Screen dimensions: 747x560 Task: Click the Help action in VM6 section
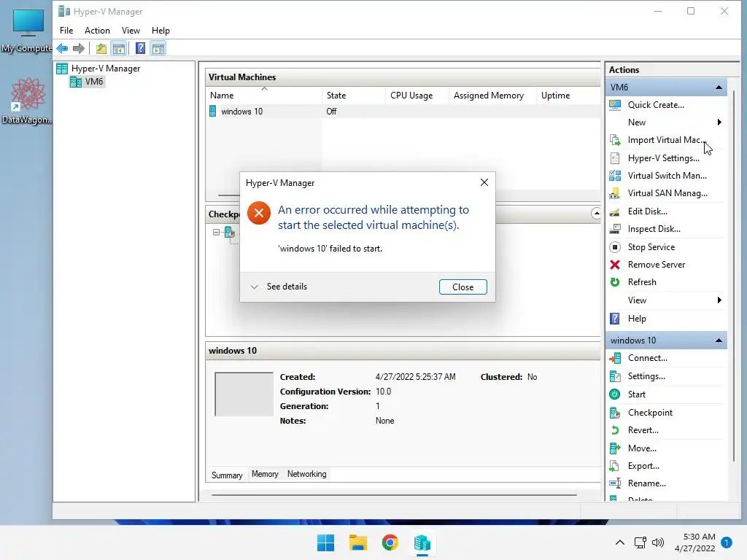637,319
